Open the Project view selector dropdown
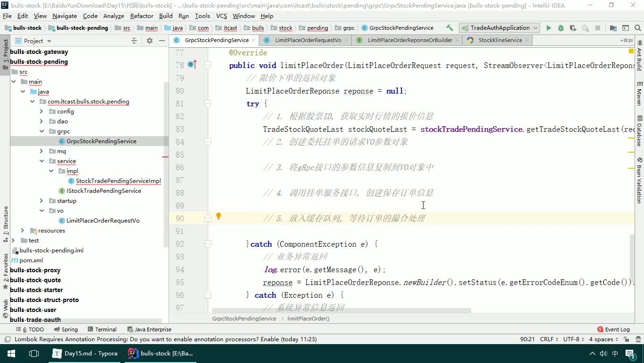The width and height of the screenshot is (644, 363). coord(33,41)
